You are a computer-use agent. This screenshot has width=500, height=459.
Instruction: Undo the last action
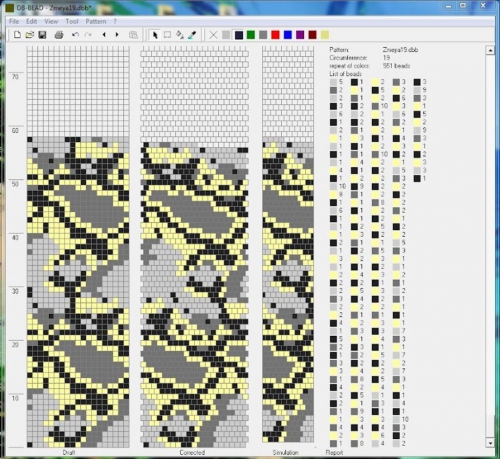point(75,35)
